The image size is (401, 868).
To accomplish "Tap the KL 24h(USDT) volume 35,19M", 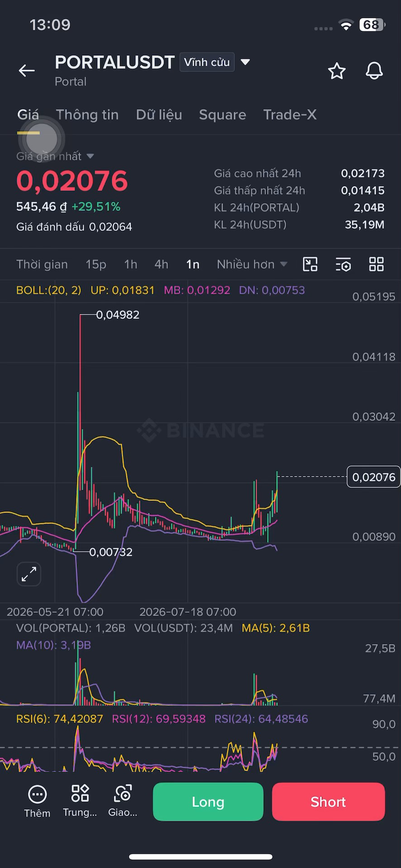I will point(364,225).
